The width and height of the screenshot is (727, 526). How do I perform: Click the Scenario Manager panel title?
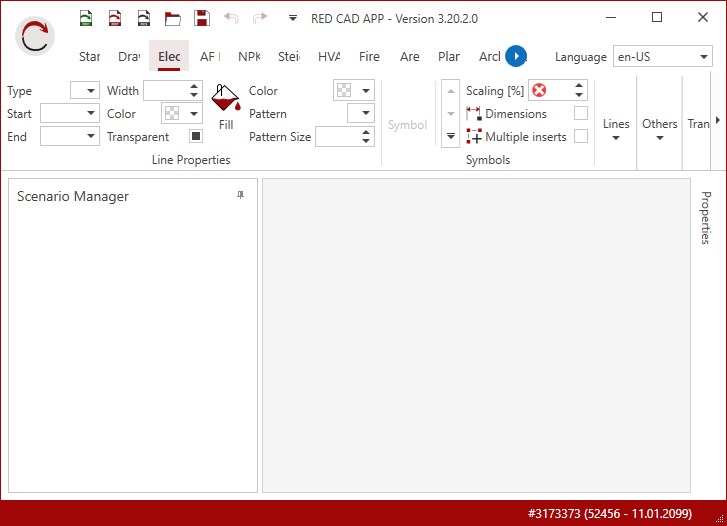tap(73, 196)
